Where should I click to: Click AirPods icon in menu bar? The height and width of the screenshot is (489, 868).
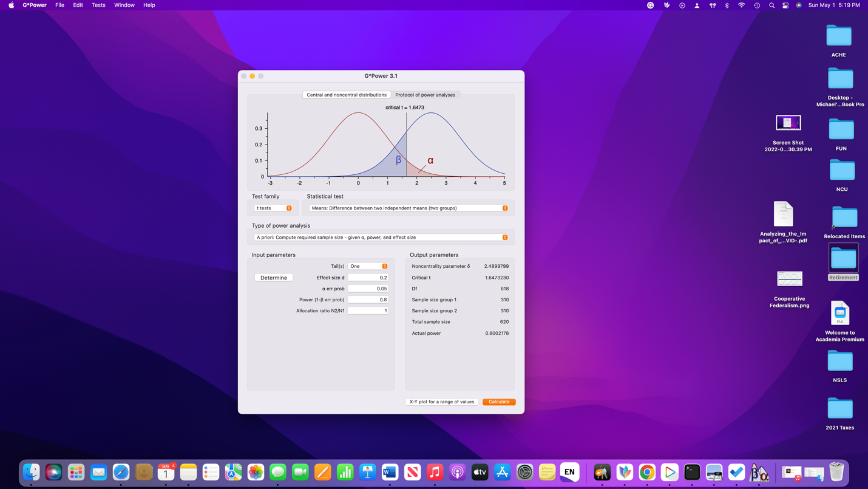[x=713, y=5]
